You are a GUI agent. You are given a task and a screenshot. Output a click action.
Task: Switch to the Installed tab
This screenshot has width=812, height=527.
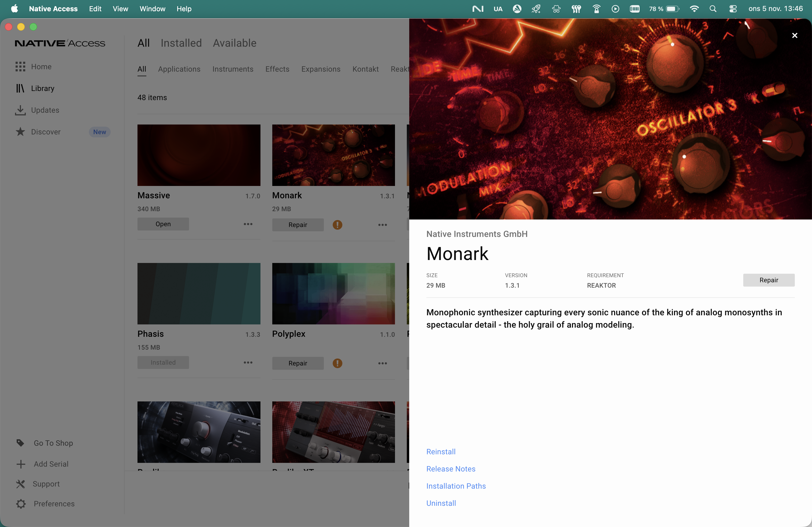point(181,43)
